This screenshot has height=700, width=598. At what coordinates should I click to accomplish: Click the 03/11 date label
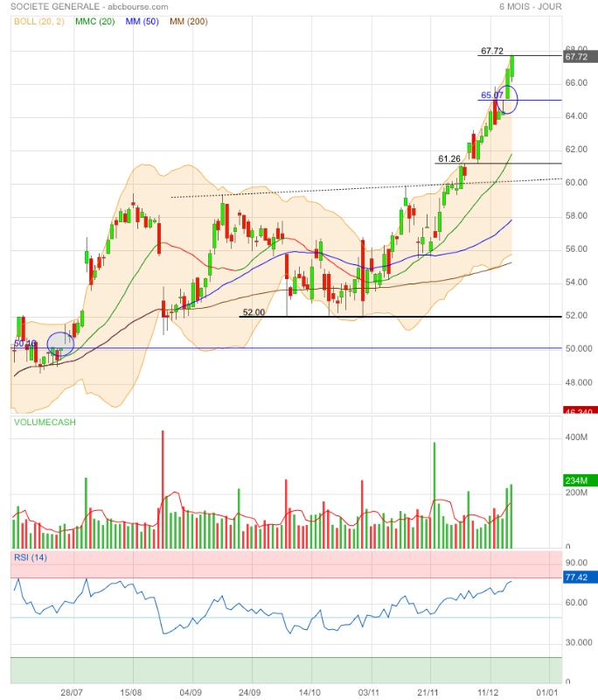click(369, 692)
